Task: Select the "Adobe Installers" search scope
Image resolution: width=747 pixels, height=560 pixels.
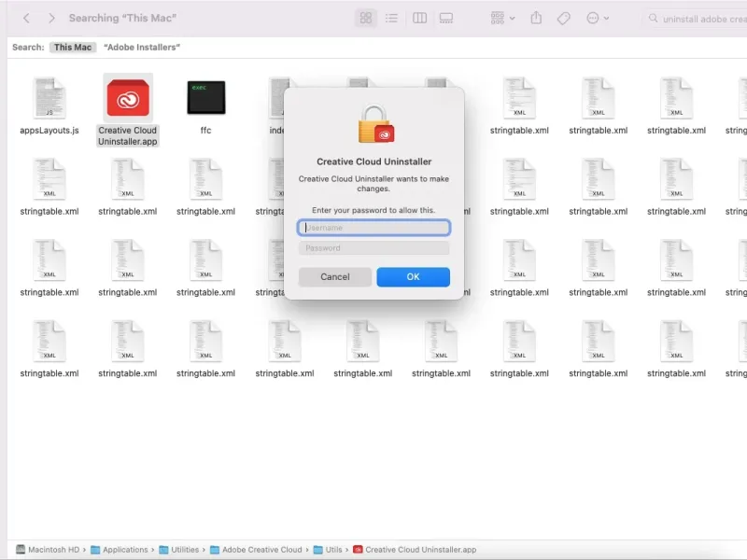Action: [142, 48]
